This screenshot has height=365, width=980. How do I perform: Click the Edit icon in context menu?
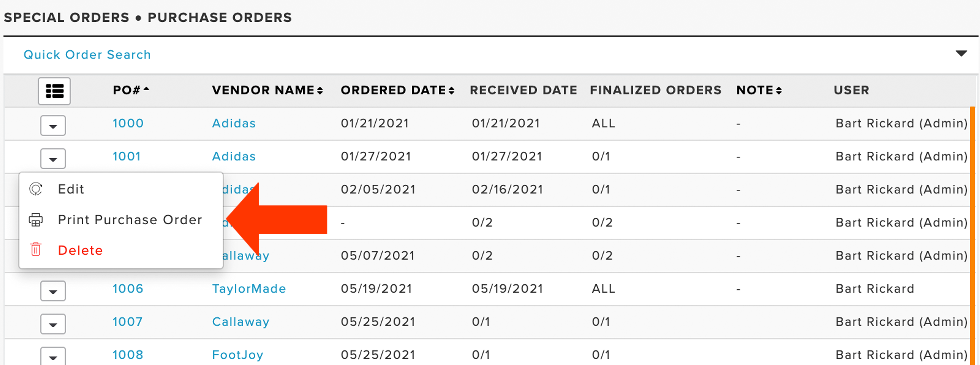tap(36, 189)
